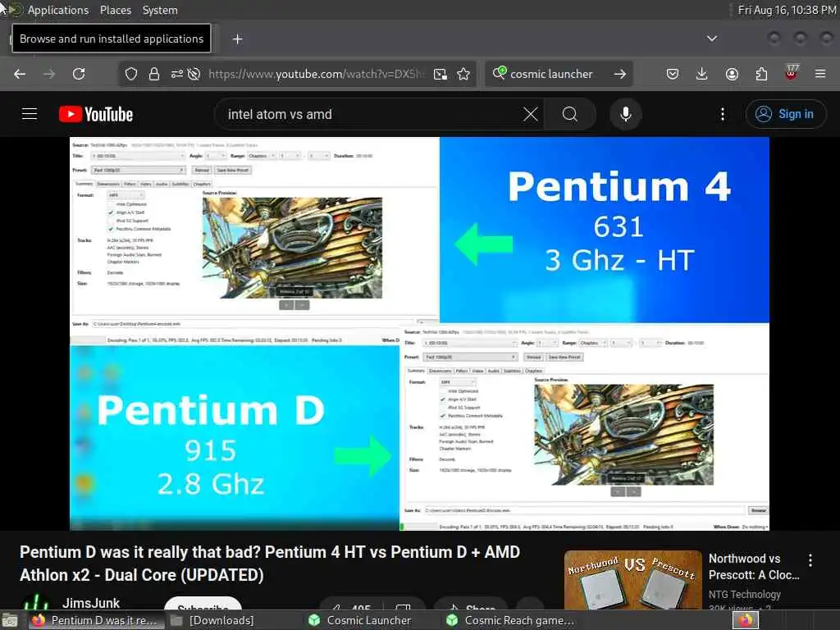Switch to the Cosmic Reach game taskbar window
This screenshot has height=630, width=840.
tap(511, 620)
